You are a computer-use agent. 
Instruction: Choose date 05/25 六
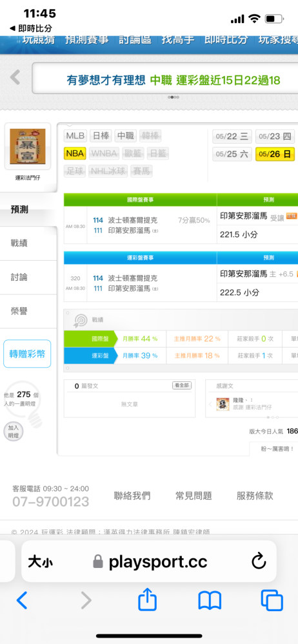(232, 155)
